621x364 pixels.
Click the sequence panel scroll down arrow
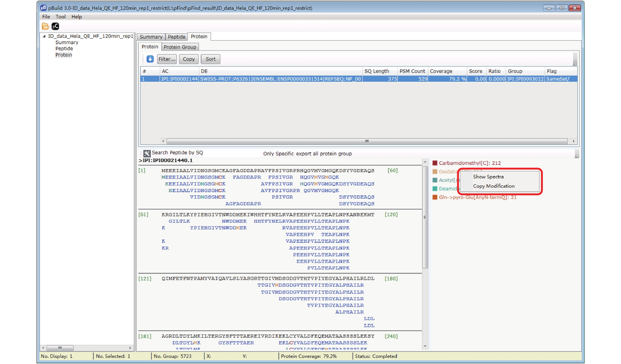pyautogui.click(x=425, y=346)
